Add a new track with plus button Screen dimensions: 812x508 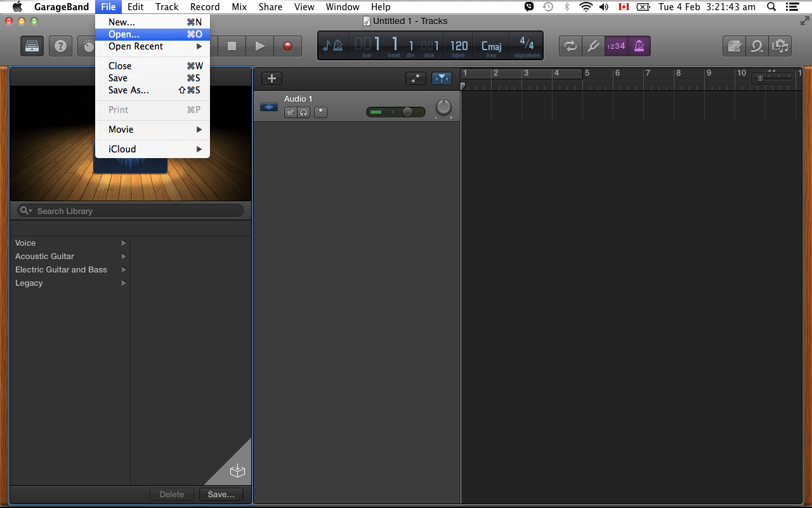(x=272, y=78)
